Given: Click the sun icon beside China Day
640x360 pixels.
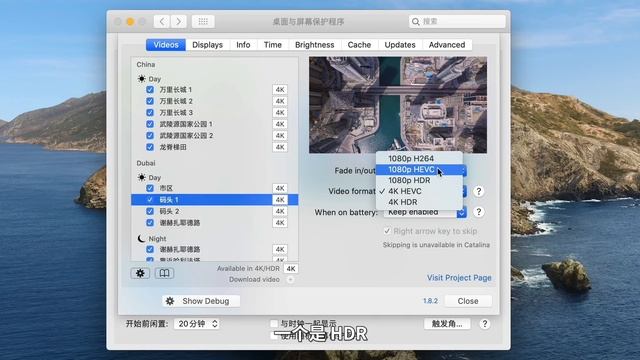Looking at the screenshot, I should 141,79.
